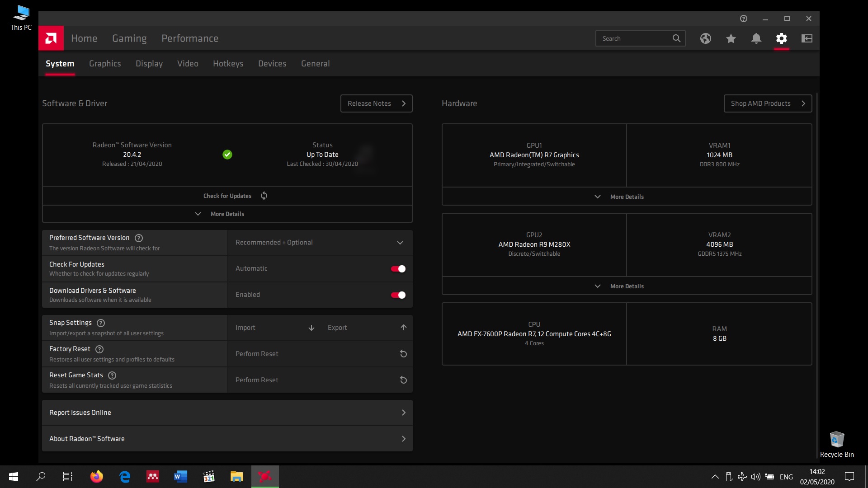
Task: Click Perform Reset for Reset Game Stats
Action: click(320, 380)
